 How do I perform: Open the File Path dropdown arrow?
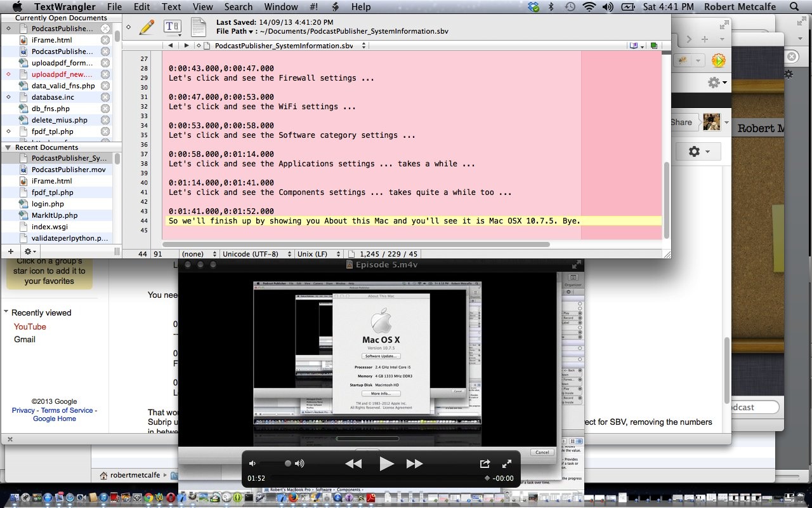[251, 31]
